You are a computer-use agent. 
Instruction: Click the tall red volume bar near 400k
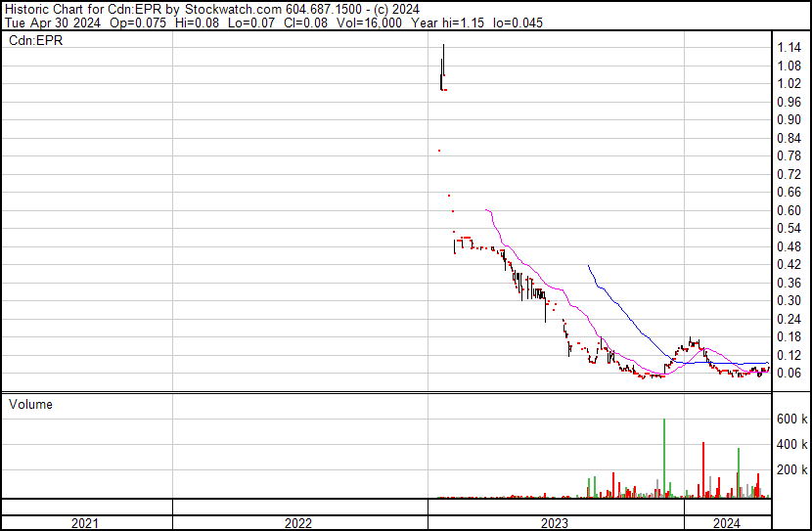pyautogui.click(x=703, y=470)
